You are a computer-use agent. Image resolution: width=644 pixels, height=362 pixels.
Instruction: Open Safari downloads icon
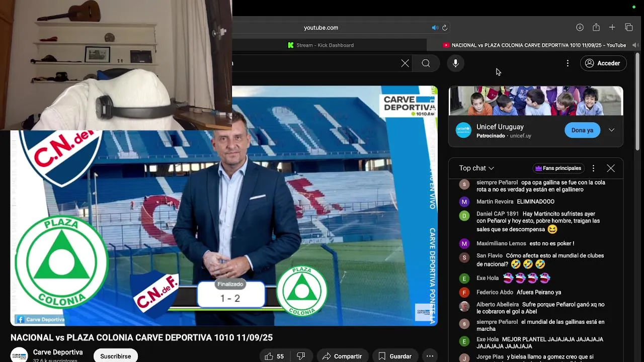coord(580,27)
